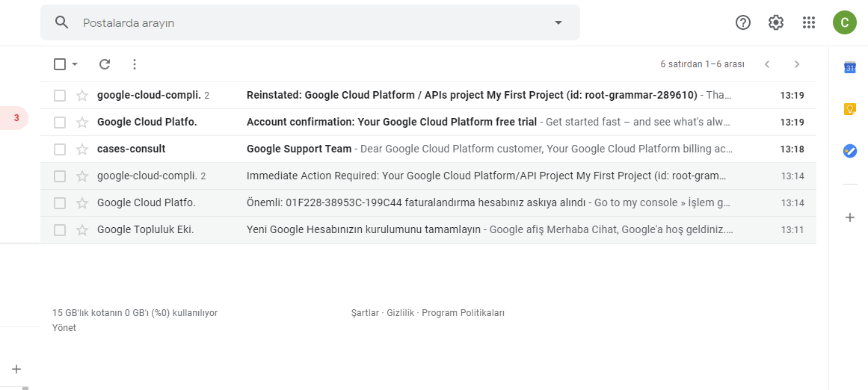The width and height of the screenshot is (868, 390).
Task: Open the 'Google Support Team' email
Action: pos(428,149)
